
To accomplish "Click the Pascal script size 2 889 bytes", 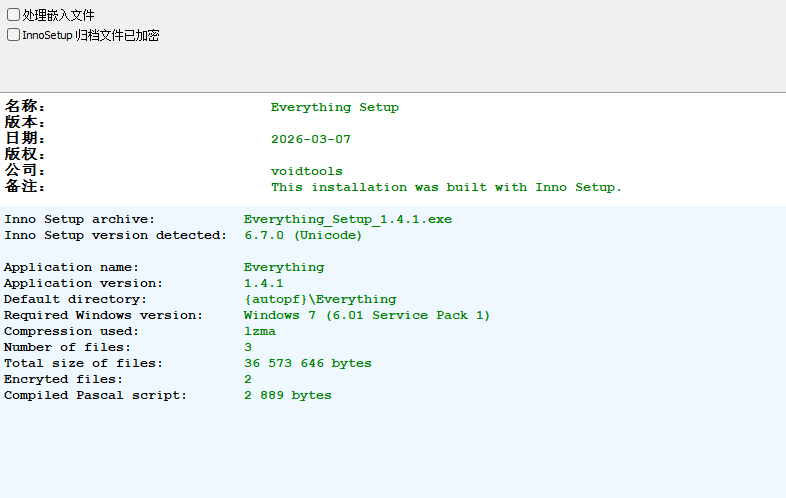I will [x=288, y=395].
